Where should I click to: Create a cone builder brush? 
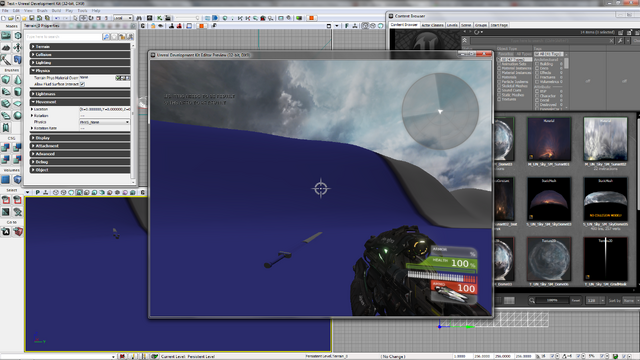pyautogui.click(x=18, y=80)
